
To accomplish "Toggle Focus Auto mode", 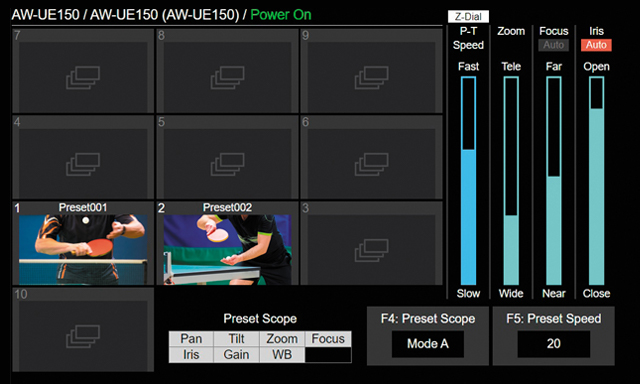I will coord(553,45).
